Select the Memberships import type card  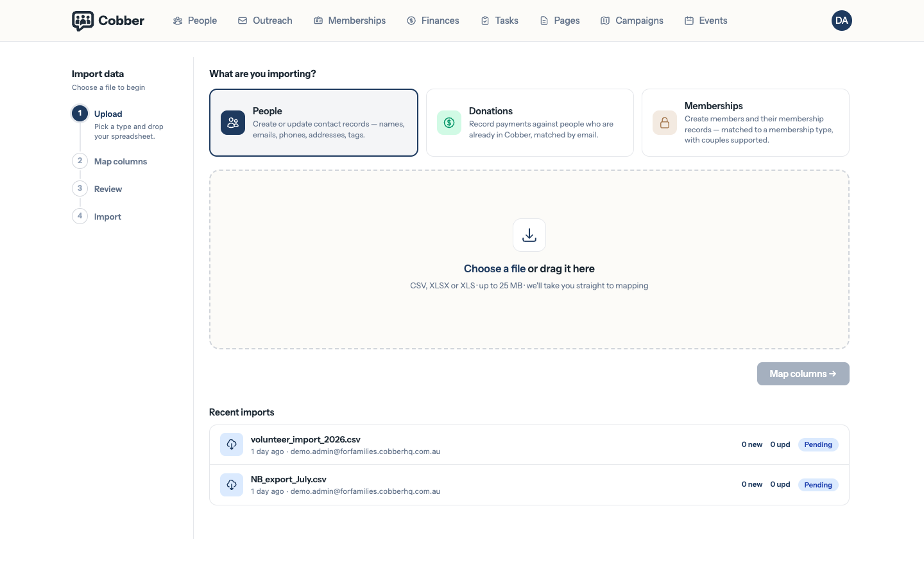click(x=746, y=123)
